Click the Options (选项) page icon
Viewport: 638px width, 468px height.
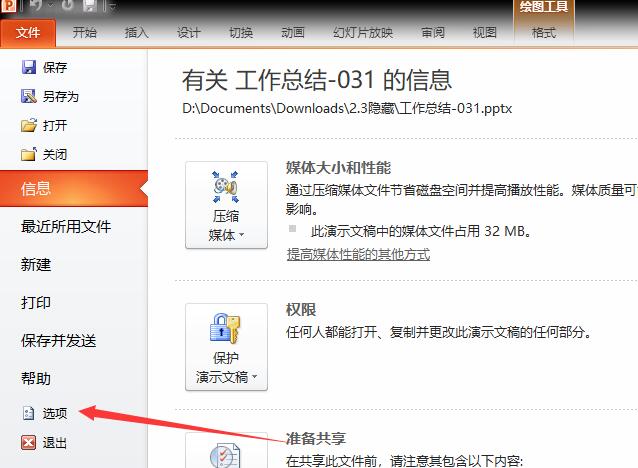pos(28,413)
